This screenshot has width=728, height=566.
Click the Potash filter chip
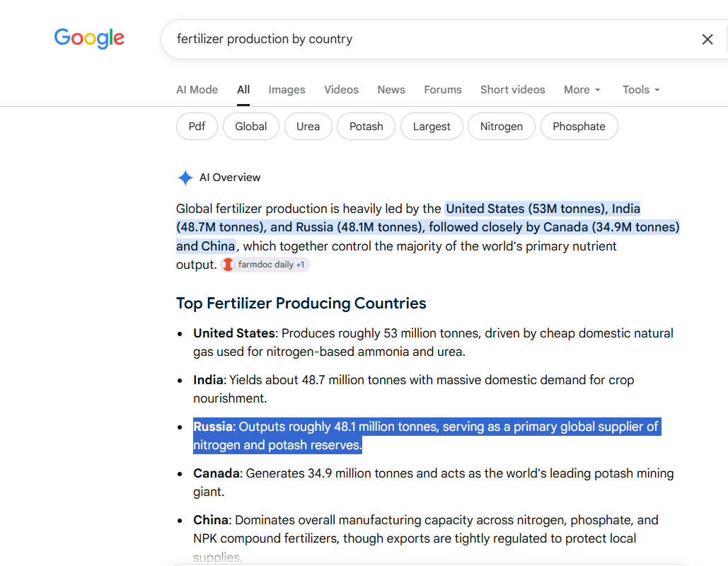[x=366, y=127]
